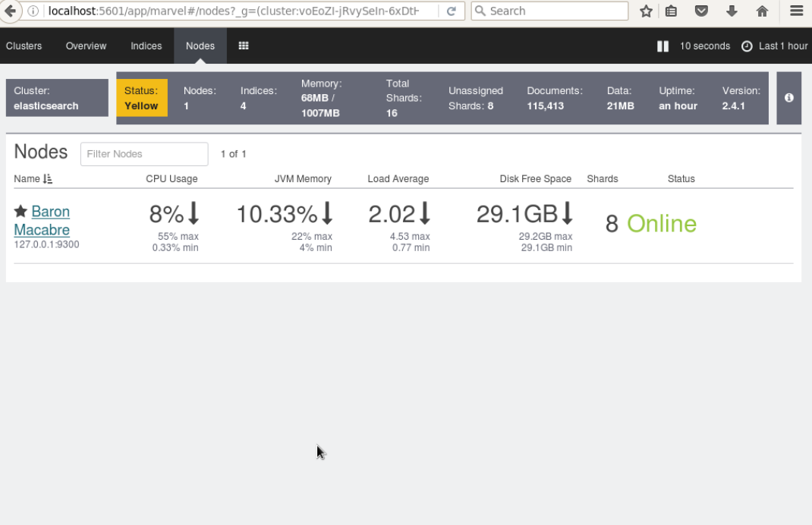
Task: Click the Uptime: an hour entry
Action: coord(678,98)
